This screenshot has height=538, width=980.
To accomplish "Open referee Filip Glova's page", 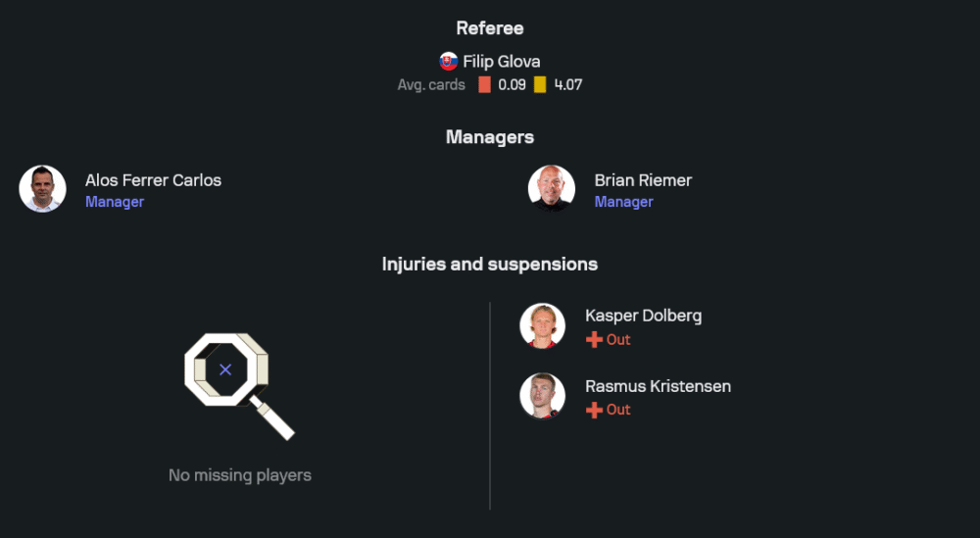I will click(501, 61).
